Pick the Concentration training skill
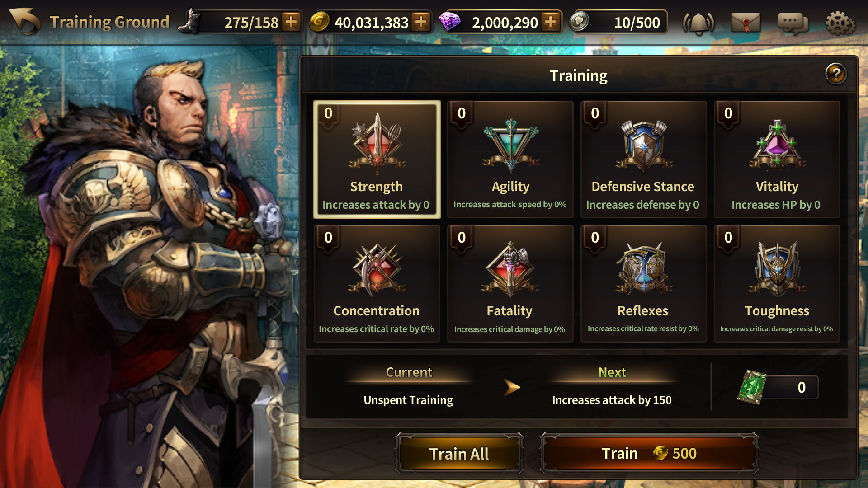This screenshot has height=488, width=868. tap(377, 284)
